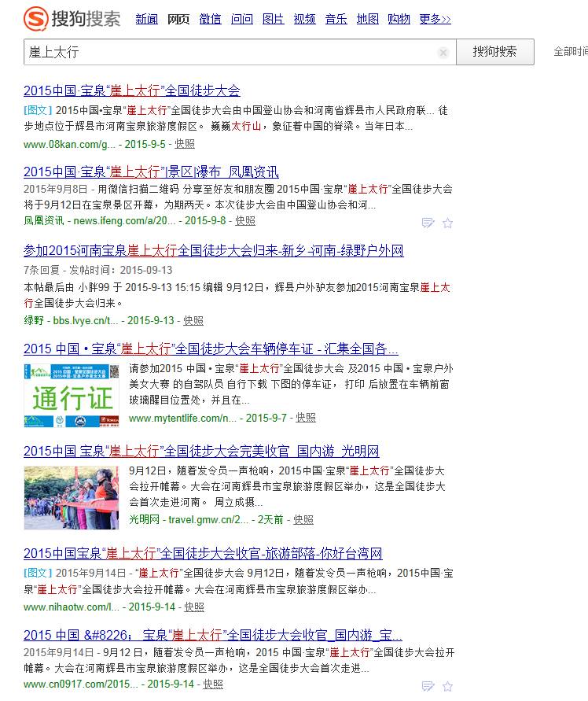
Task: Click the www.mytentlife.com/n... URL text
Action: pyautogui.click(x=182, y=418)
